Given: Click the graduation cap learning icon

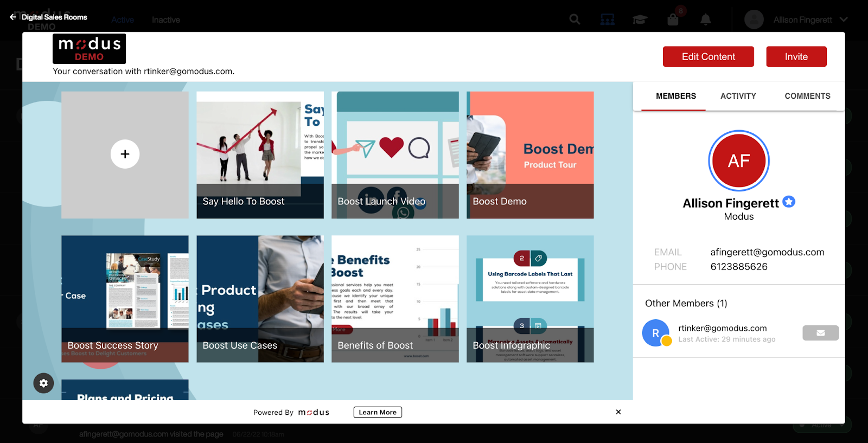Looking at the screenshot, I should pyautogui.click(x=640, y=20).
